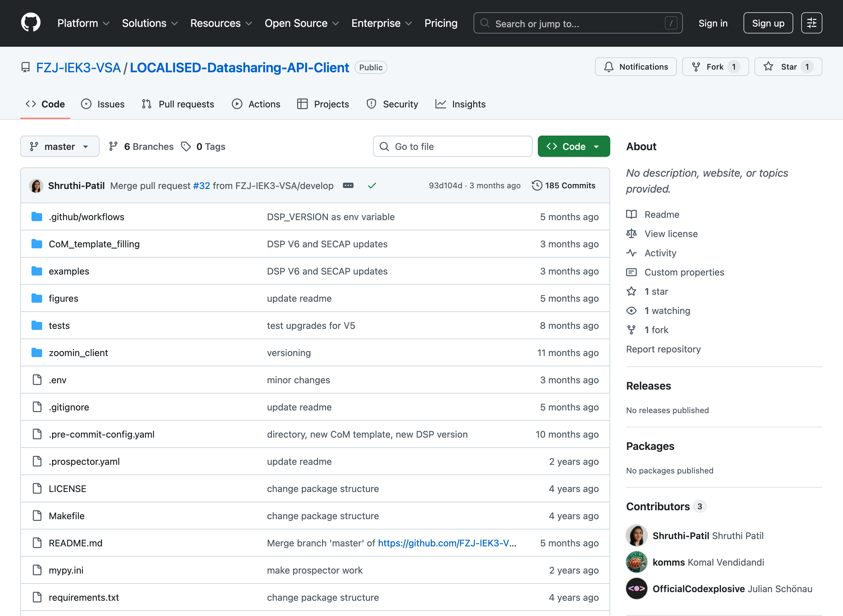Click the Notifications bell button
Viewport: 843px width, 616px height.
(x=635, y=67)
